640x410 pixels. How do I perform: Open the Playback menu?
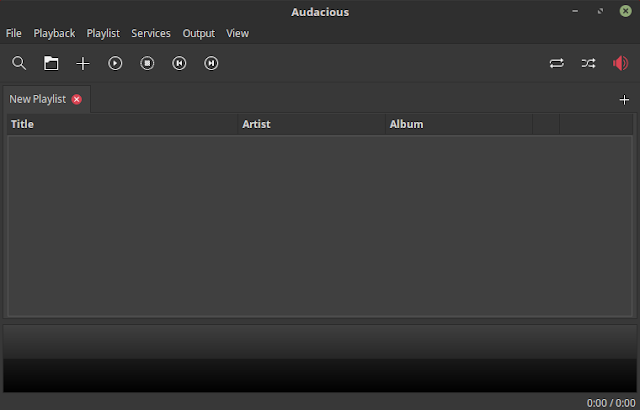(54, 33)
